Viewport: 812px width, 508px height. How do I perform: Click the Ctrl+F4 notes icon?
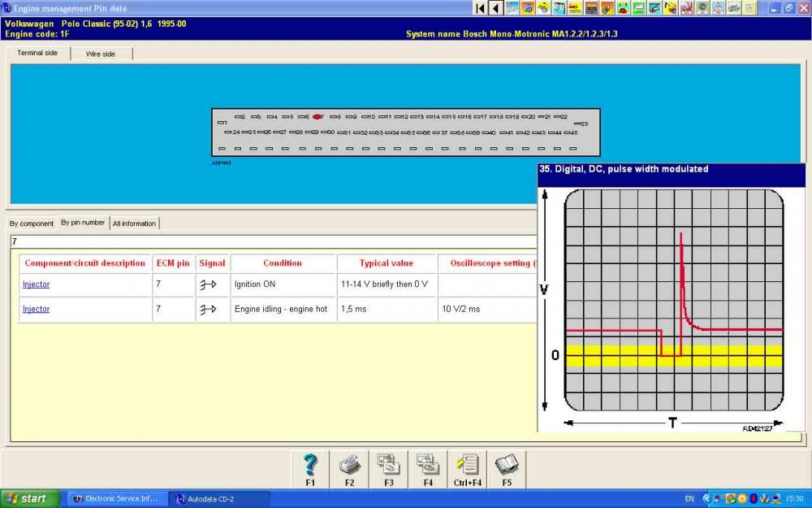(467, 470)
